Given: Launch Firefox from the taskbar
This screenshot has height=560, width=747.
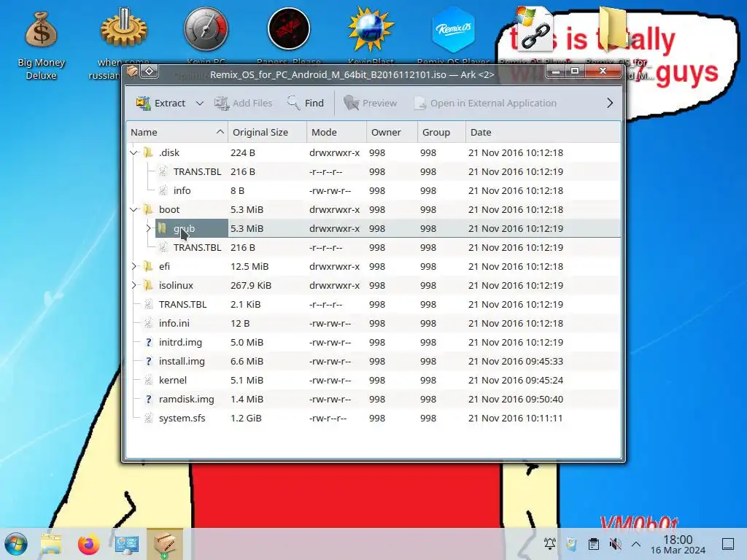Looking at the screenshot, I should pos(88,544).
